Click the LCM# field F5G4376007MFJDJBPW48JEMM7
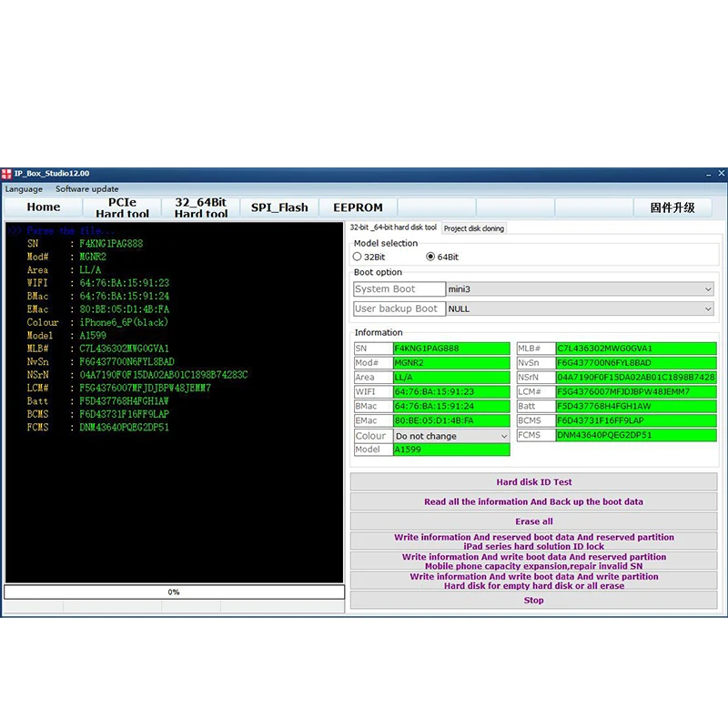 pos(636,391)
